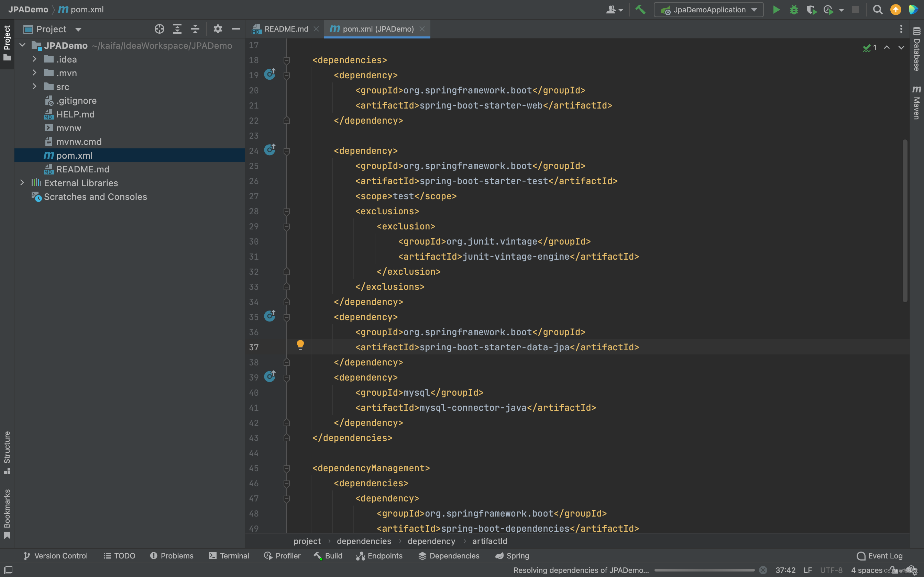Toggle code fold marker on line 18
The height and width of the screenshot is (577, 924).
(x=286, y=60)
